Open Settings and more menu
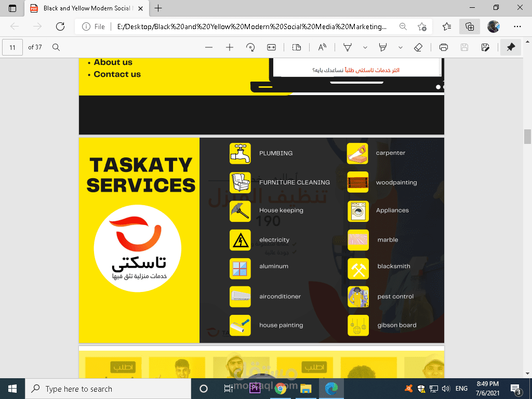The image size is (532, 399). tap(517, 26)
